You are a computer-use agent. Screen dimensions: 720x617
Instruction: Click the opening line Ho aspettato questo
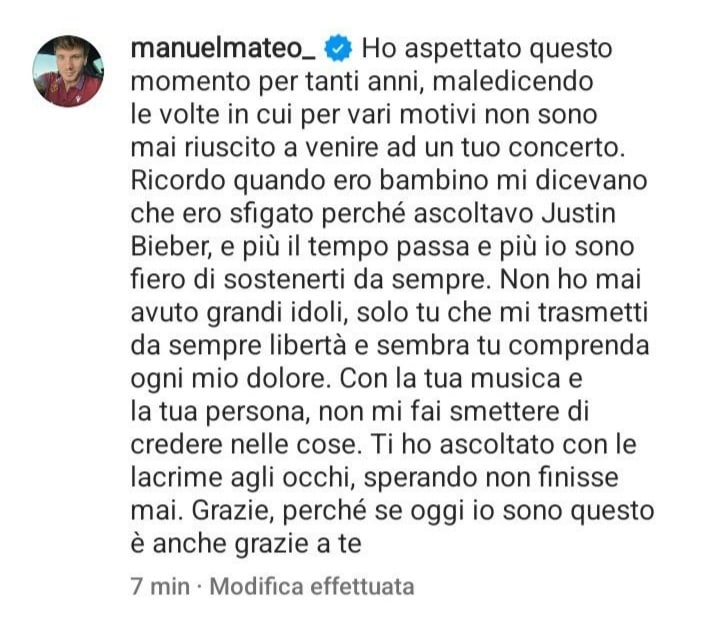coord(487,49)
